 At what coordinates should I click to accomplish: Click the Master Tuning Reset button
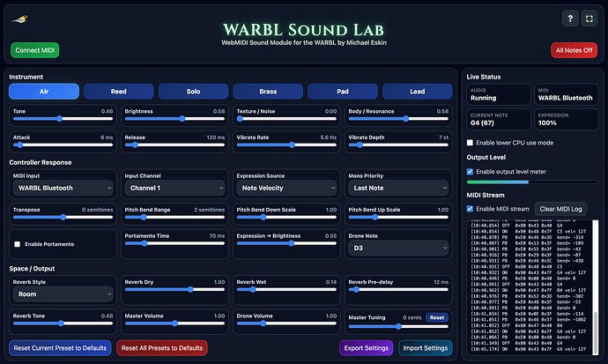point(436,317)
